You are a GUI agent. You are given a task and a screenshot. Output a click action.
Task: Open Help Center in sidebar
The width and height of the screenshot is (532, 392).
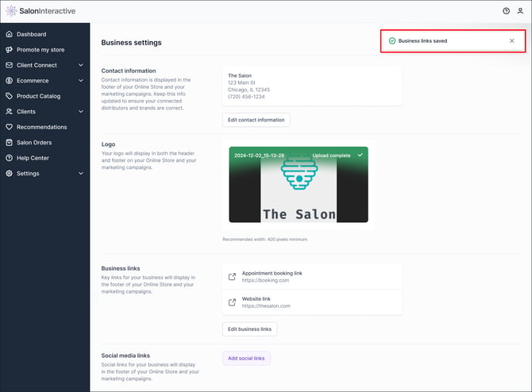[x=33, y=158]
